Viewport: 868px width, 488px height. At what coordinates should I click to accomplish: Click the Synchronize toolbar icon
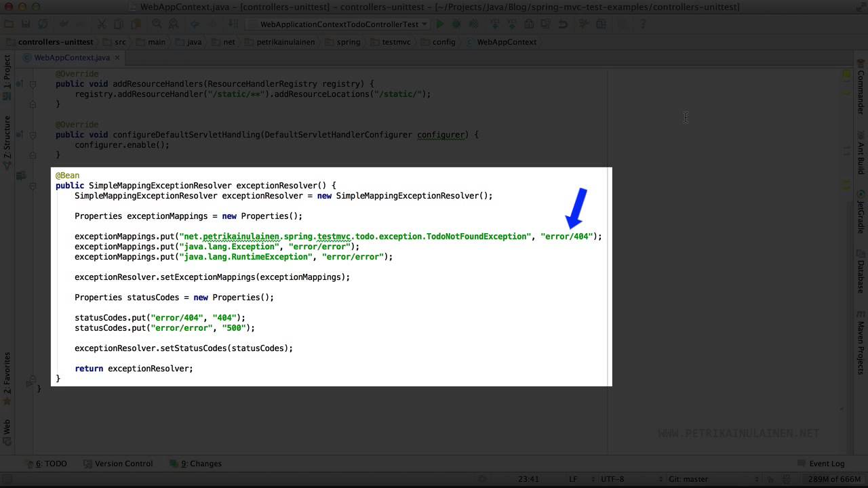(43, 24)
